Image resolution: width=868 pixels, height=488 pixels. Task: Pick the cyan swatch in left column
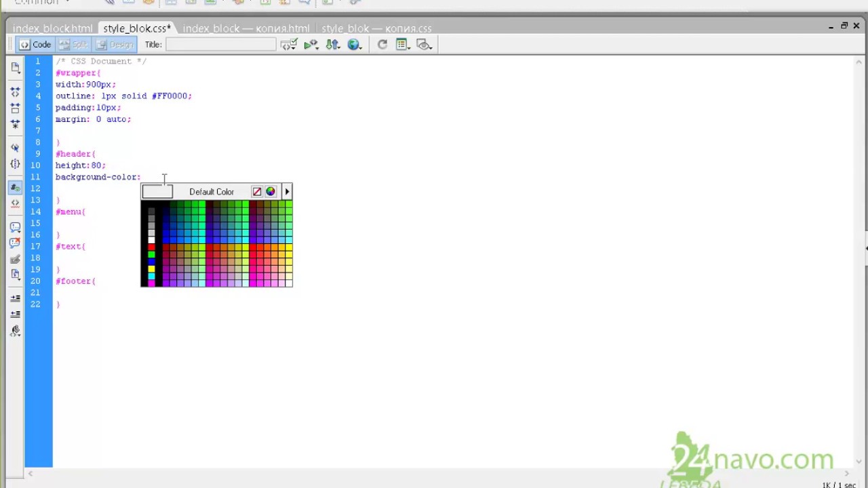click(151, 277)
